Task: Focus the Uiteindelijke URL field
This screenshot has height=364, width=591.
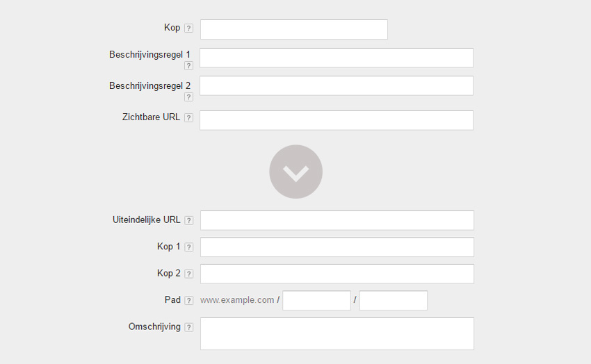Action: [337, 220]
